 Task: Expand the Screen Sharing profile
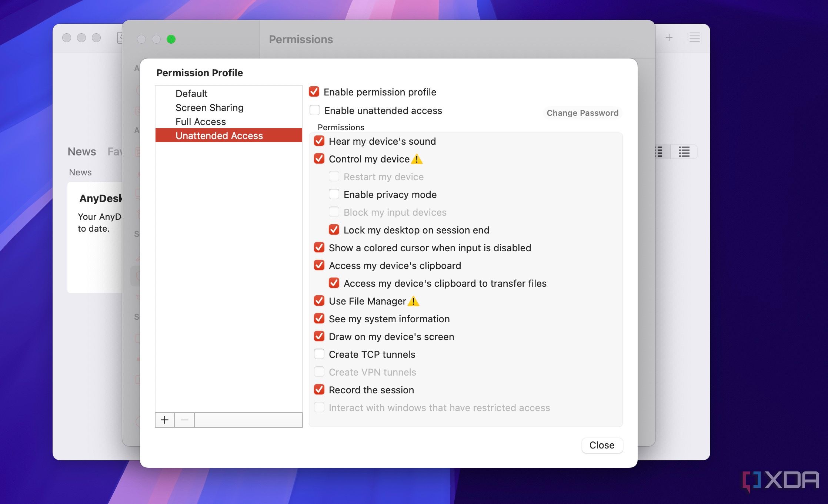[x=209, y=107]
